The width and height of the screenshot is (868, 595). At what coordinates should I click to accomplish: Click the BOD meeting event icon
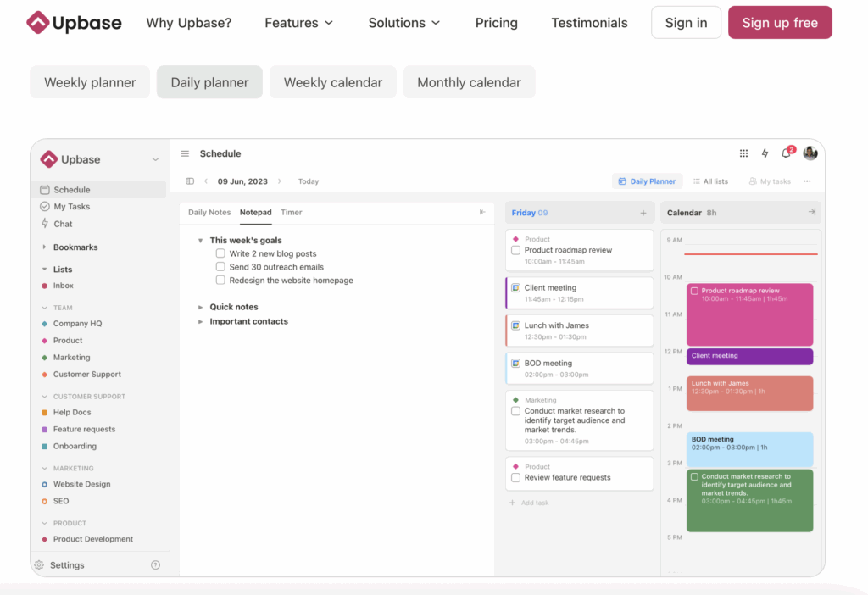pyautogui.click(x=515, y=363)
